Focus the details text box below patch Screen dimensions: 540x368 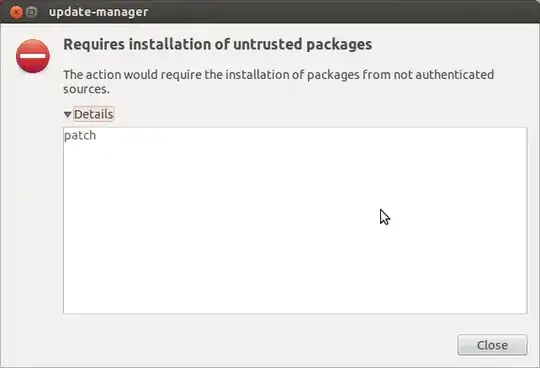pyautogui.click(x=295, y=227)
